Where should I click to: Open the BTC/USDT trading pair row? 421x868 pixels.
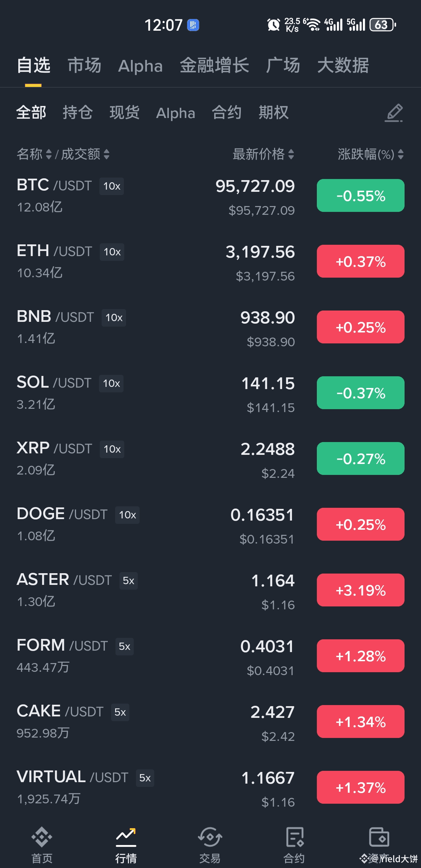coord(110,196)
